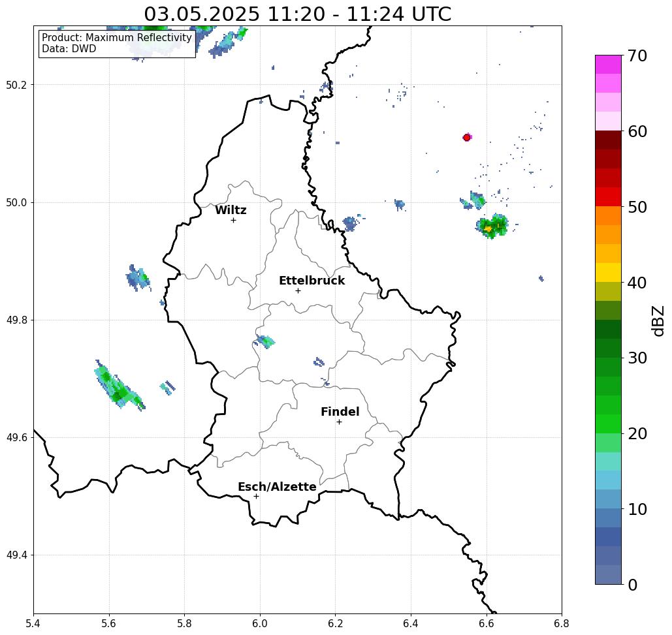Click the title '03.05.2025 11:20 - 11:24 UTC'

[297, 14]
